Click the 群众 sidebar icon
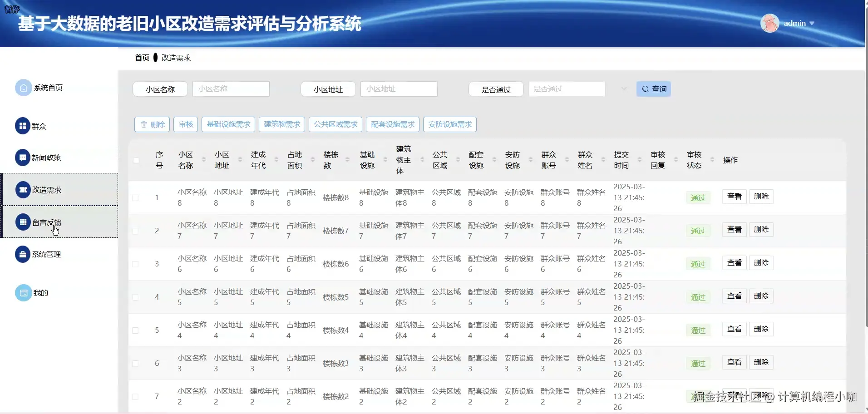868x414 pixels. (x=23, y=126)
